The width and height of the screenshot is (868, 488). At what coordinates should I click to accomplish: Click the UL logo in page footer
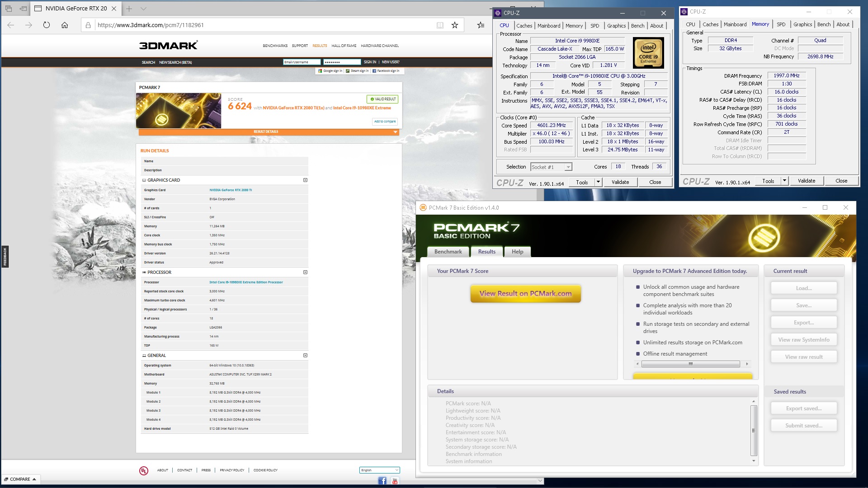144,470
